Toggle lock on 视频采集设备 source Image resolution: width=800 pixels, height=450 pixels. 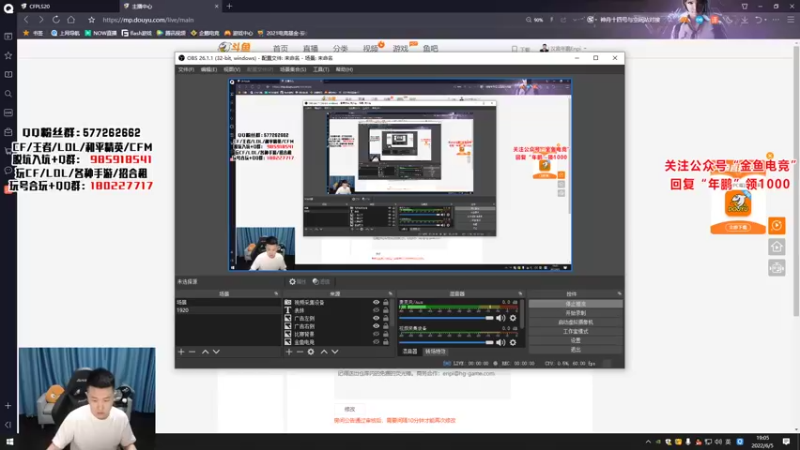click(386, 303)
